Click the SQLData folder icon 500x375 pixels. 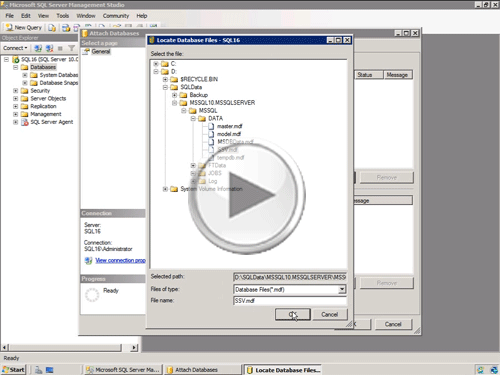(x=174, y=87)
